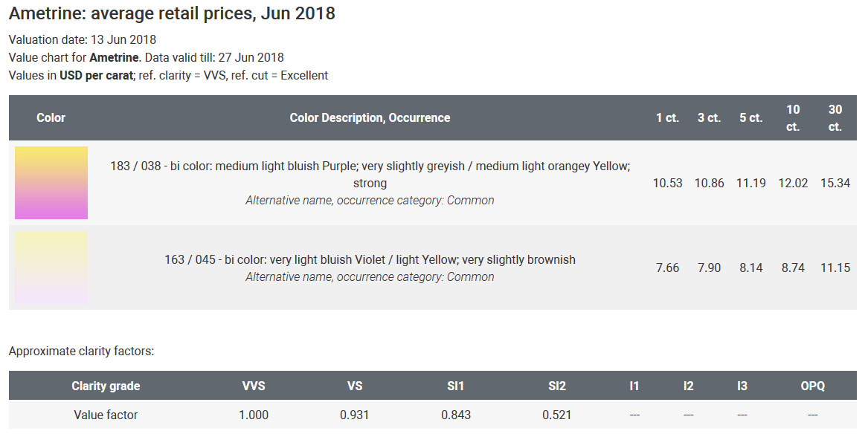Image resolution: width=868 pixels, height=434 pixels.
Task: Select the 3 ct. column header
Action: click(709, 117)
